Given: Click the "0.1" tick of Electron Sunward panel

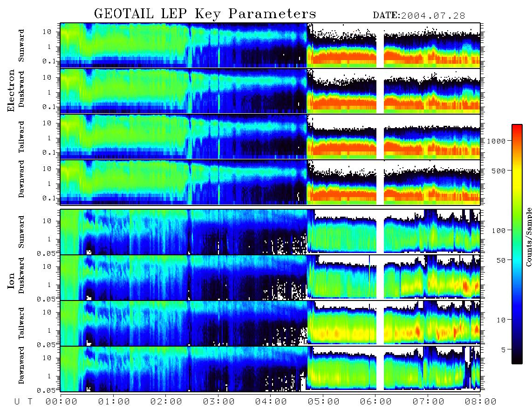Looking at the screenshot, I should (49, 61).
